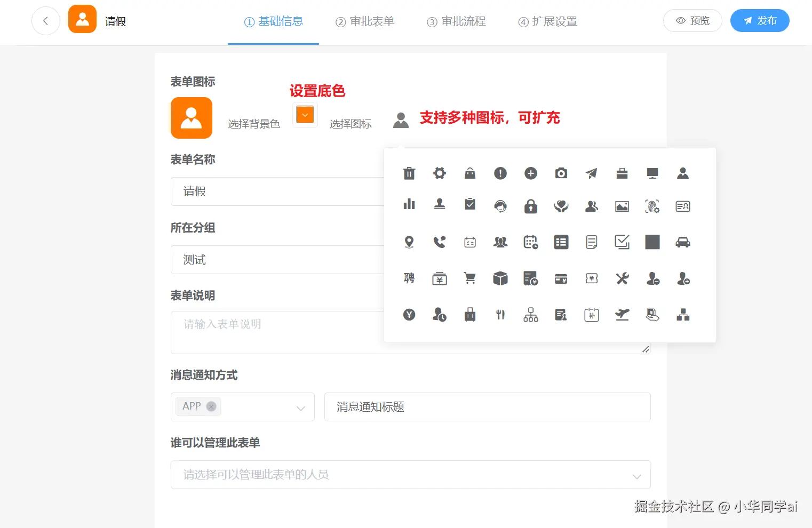Choose the hands holding heart icon
Screen dimensions: 812x528
click(x=561, y=206)
